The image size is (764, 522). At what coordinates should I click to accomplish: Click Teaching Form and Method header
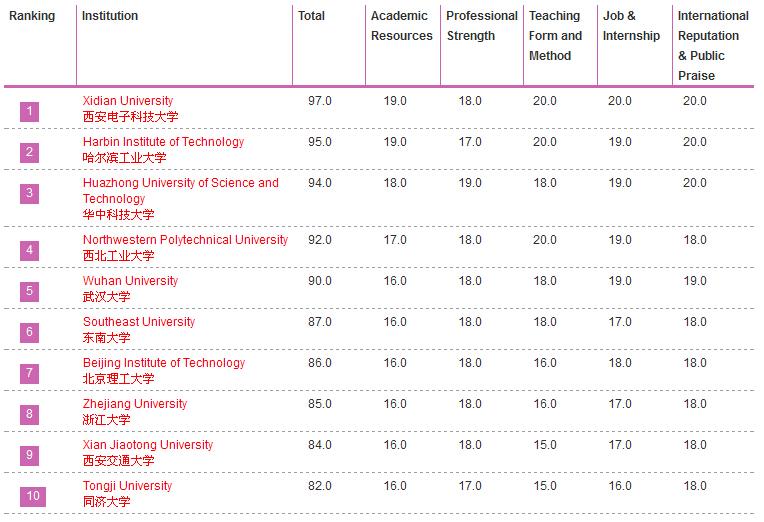[555, 36]
